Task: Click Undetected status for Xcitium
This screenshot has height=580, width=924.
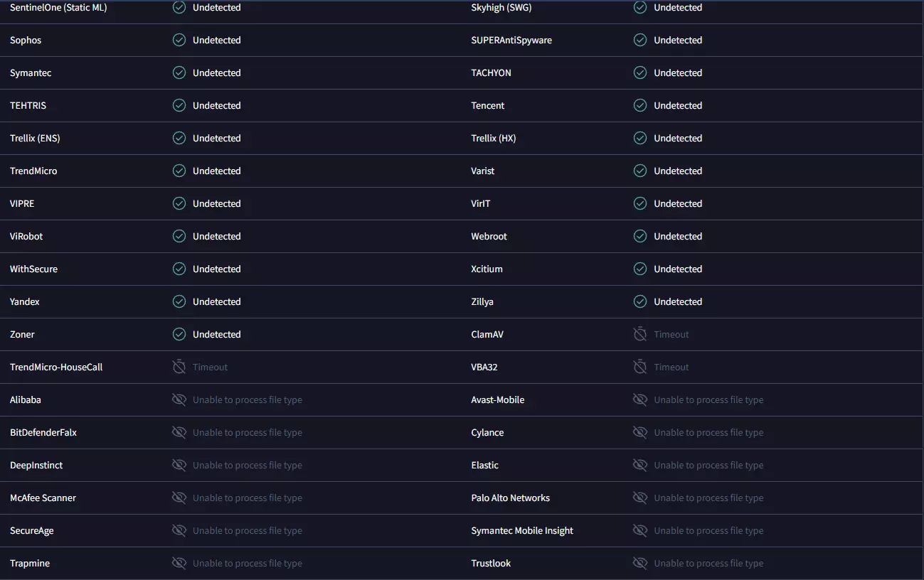Action: (677, 269)
